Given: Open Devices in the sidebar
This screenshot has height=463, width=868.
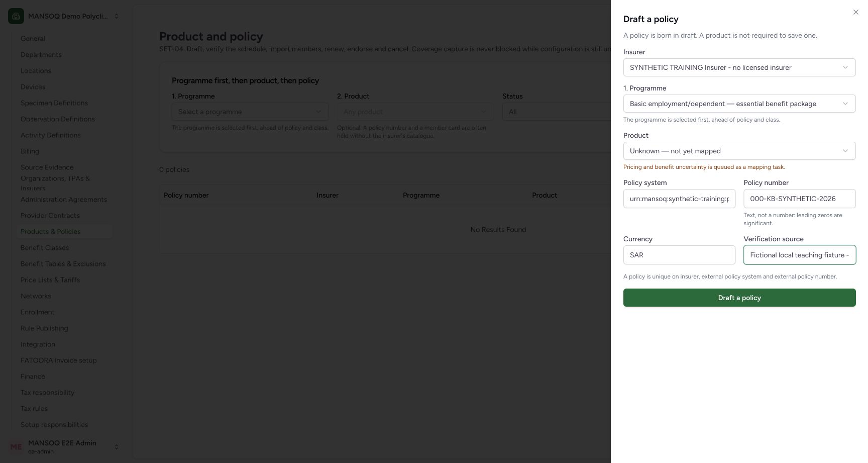Looking at the screenshot, I should click(33, 87).
